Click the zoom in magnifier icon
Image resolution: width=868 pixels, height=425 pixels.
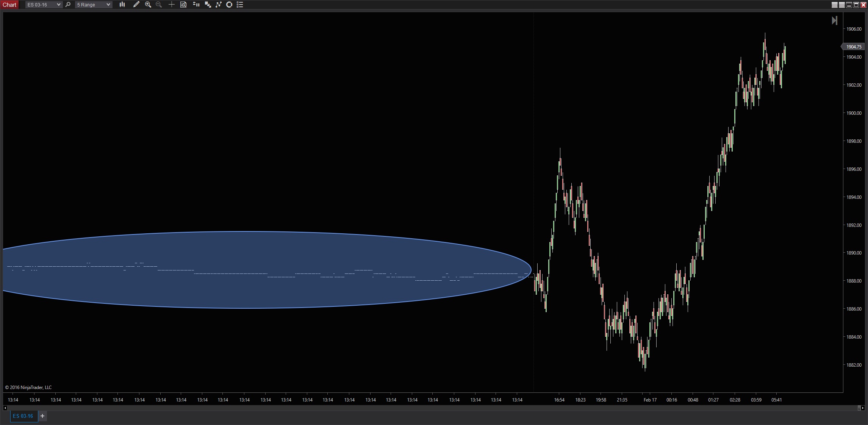148,5
